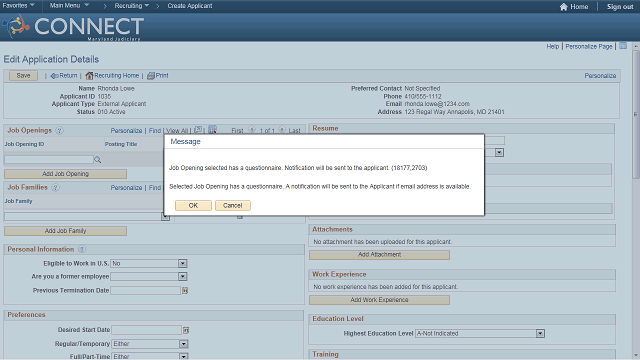Open the Desired Start Date calendar picker
The image size is (640, 360).
point(186,330)
